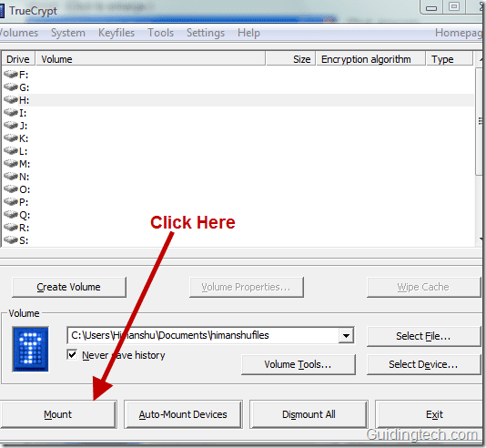Open the volume path dropdown arrow
Viewport: 486px width, 448px height.
[346, 335]
